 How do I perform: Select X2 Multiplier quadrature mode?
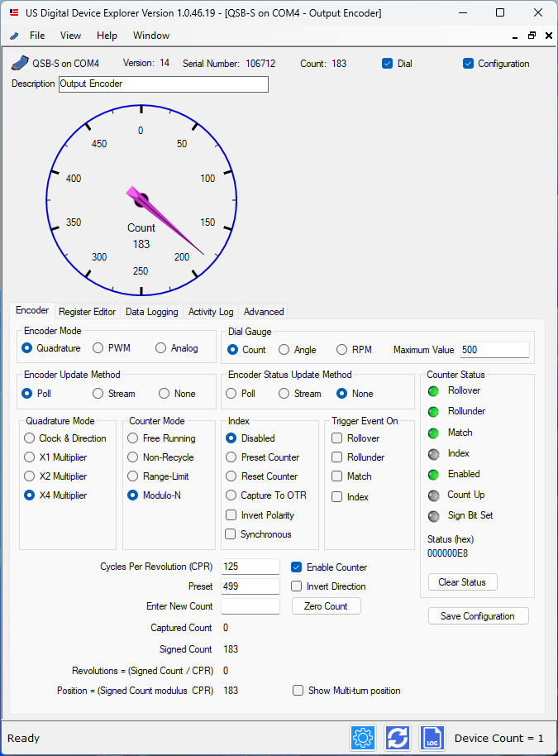31,476
